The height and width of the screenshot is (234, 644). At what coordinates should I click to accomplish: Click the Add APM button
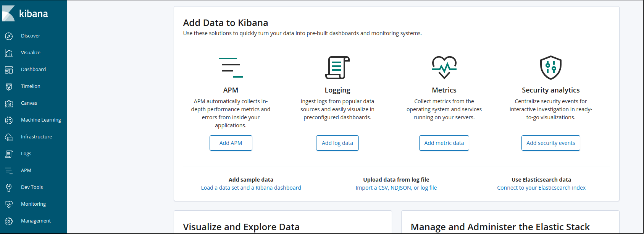(x=231, y=143)
